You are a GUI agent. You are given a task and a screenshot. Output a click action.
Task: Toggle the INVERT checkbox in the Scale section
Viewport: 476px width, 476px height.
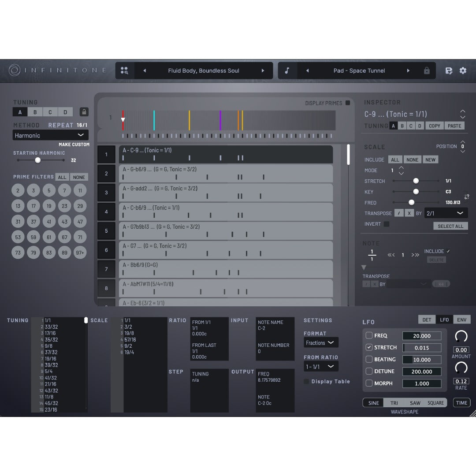(x=387, y=224)
